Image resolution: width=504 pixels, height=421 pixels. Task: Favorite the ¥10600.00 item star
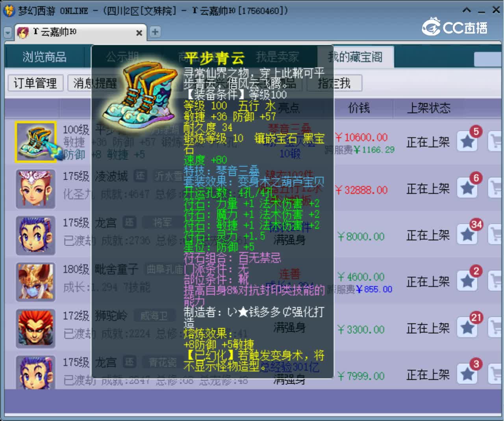pyautogui.click(x=467, y=142)
